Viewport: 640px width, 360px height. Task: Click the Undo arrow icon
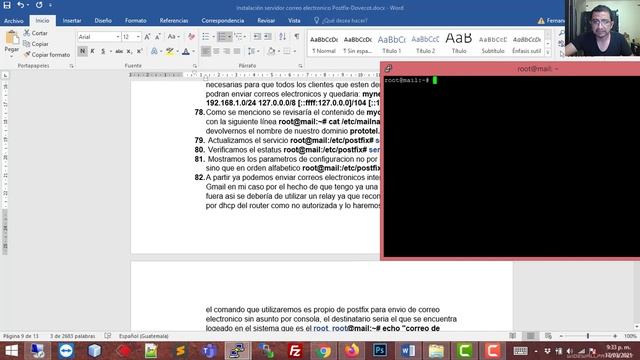[x=20, y=5]
